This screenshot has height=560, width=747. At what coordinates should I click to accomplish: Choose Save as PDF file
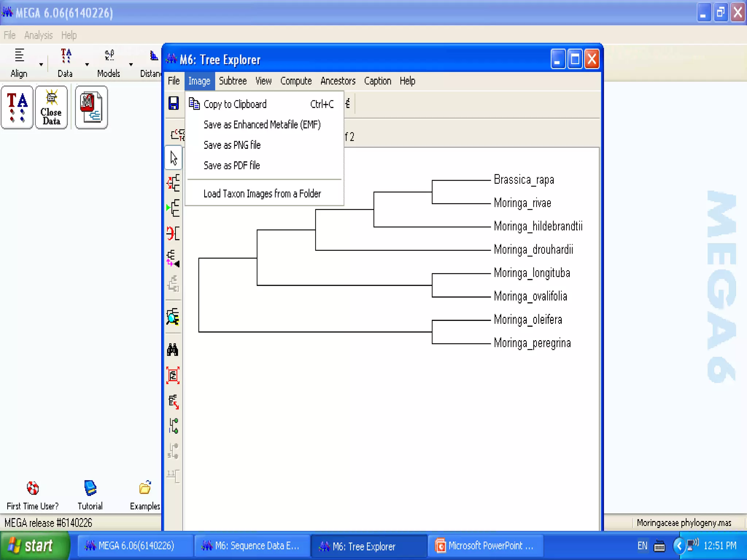pos(264,166)
